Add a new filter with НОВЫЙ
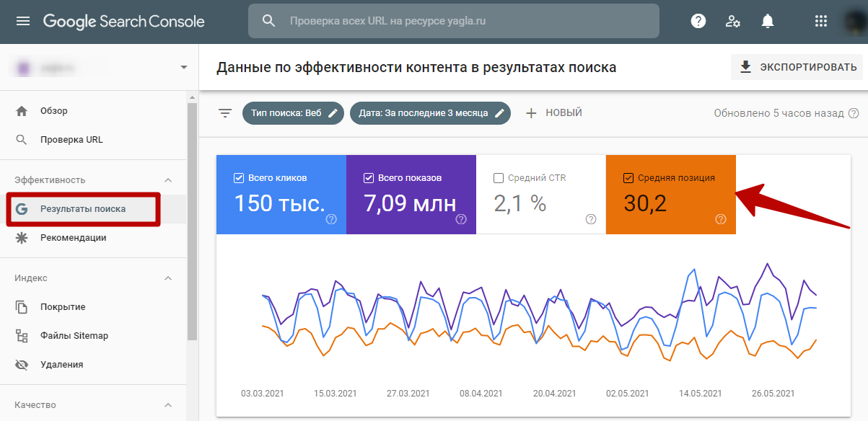The height and width of the screenshot is (421, 868). click(553, 113)
